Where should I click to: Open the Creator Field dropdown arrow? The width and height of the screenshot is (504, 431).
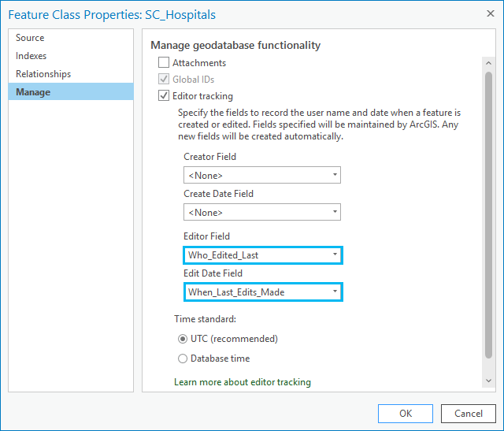(335, 175)
